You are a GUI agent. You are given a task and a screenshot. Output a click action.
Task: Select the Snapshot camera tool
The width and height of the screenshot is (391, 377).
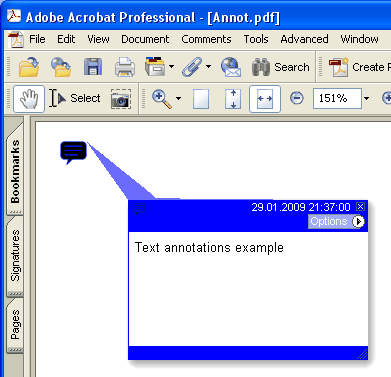point(121,99)
